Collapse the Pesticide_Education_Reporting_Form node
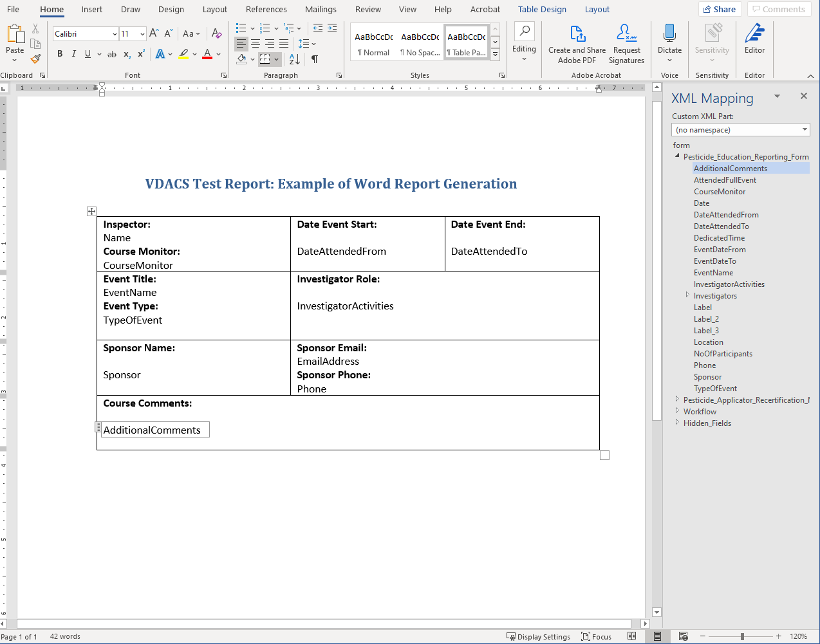Screen dimensions: 820x644 pos(677,156)
